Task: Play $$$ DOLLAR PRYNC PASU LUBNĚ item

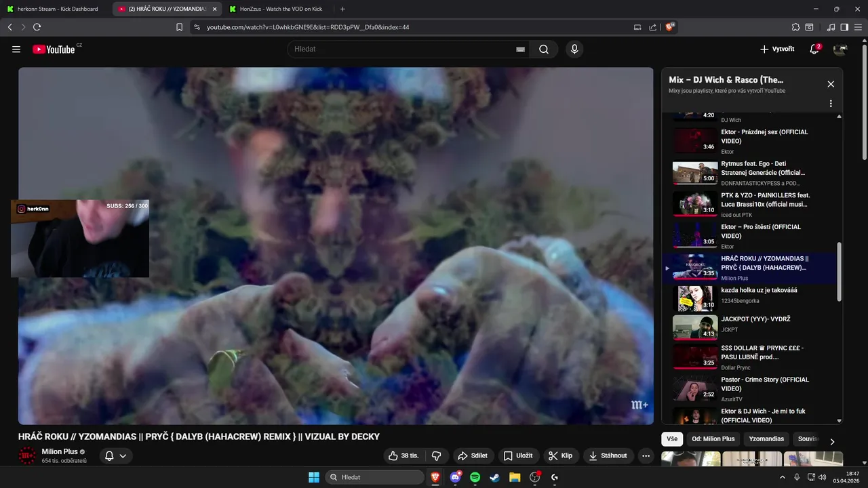Action: (x=751, y=357)
